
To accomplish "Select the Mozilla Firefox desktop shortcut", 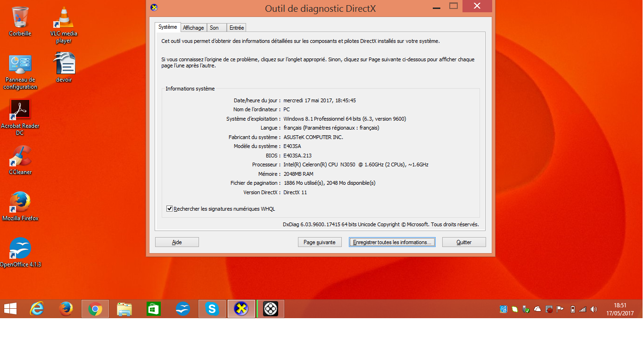I will click(x=20, y=206).
